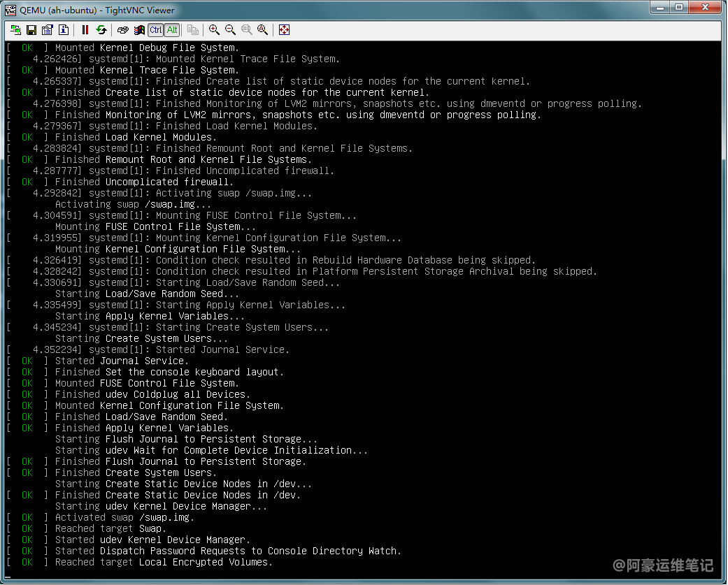Screen dimensions: 728x585
Task: Save connection info with the floppy disk icon
Action: click(x=31, y=30)
